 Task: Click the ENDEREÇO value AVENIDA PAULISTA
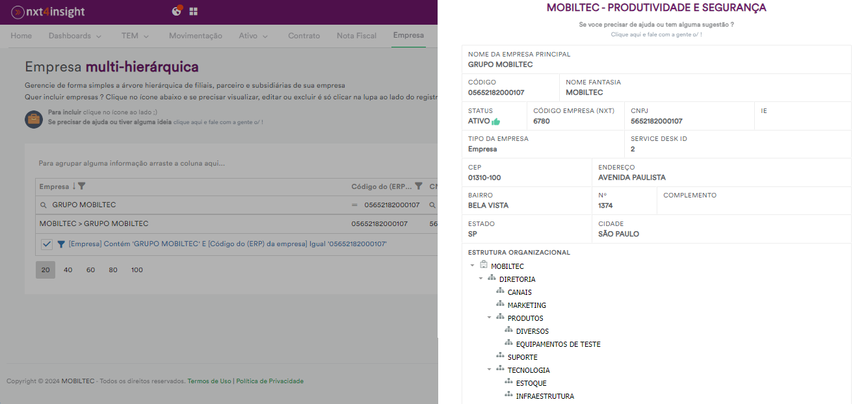click(632, 177)
